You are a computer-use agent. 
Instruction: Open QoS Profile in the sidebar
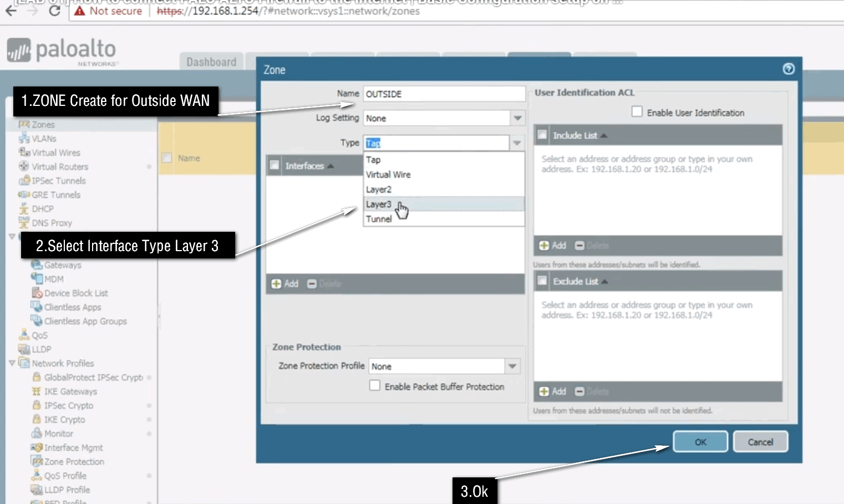pyautogui.click(x=65, y=476)
